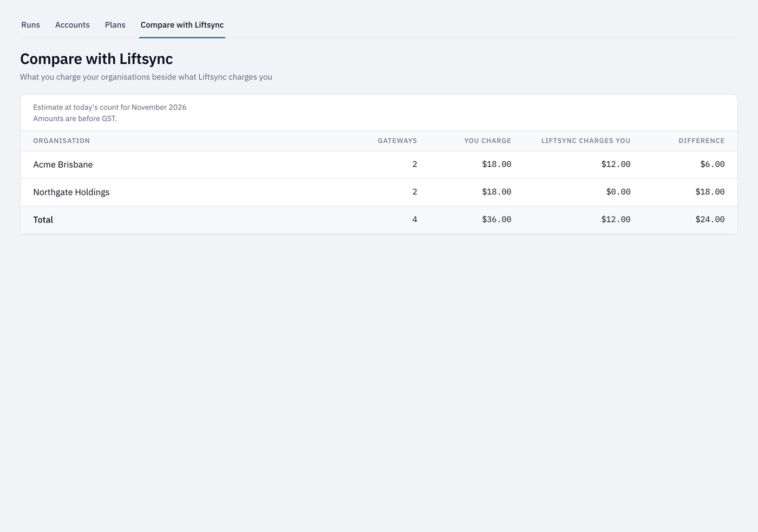Click the Amounts are before GST note

tap(75, 119)
